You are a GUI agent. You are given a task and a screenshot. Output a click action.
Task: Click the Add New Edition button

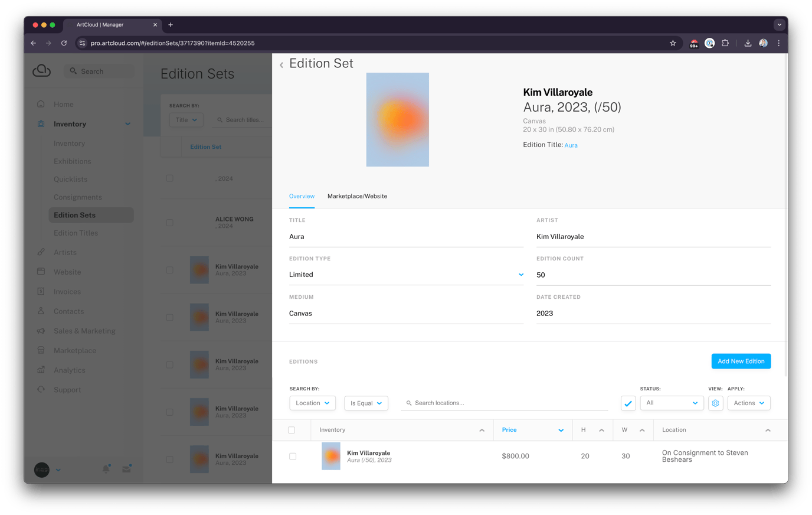pyautogui.click(x=741, y=361)
